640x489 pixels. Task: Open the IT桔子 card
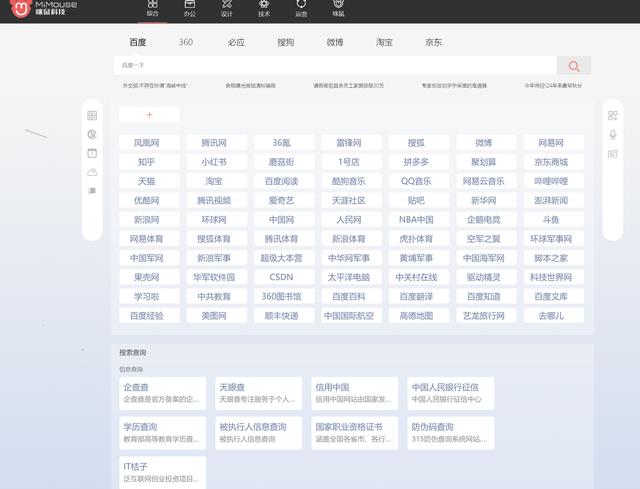(x=163, y=473)
